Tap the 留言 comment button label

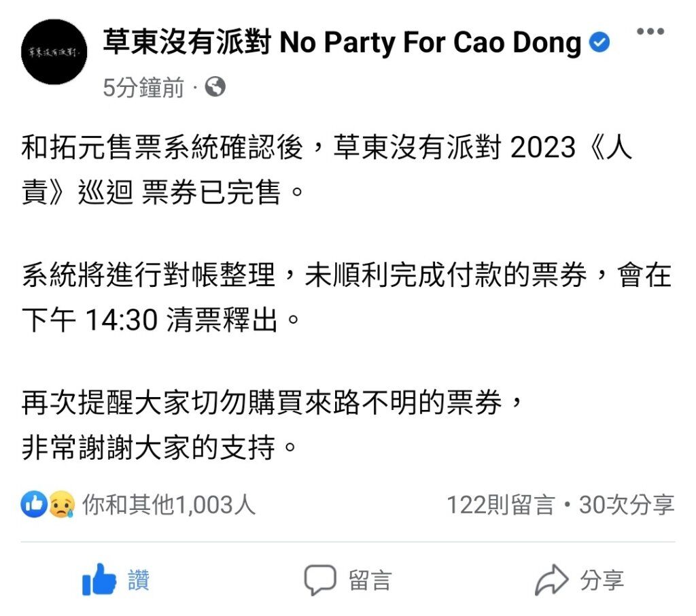coord(370,580)
